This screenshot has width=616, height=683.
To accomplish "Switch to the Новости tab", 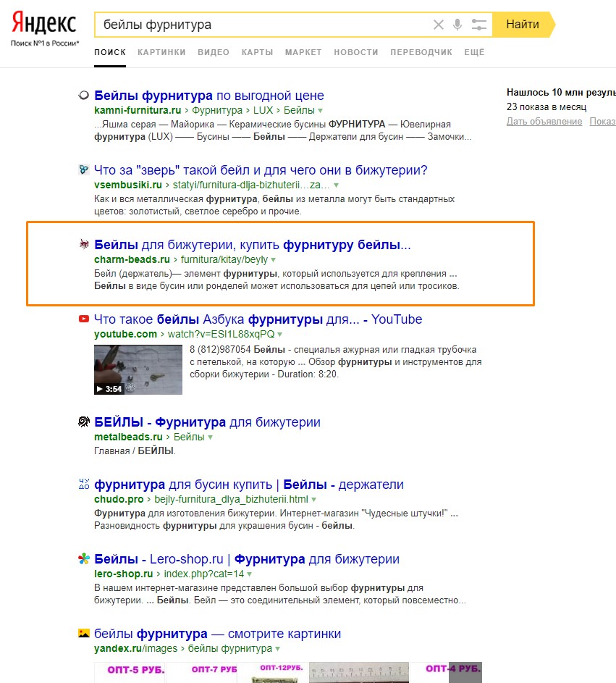I will (x=356, y=52).
